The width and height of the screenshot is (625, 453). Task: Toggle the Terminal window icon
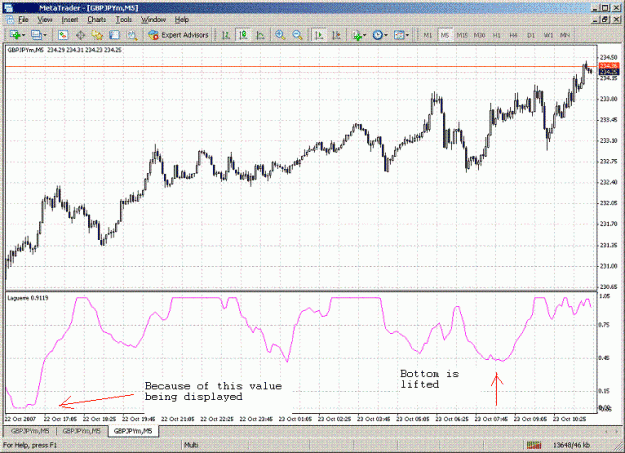(x=114, y=35)
